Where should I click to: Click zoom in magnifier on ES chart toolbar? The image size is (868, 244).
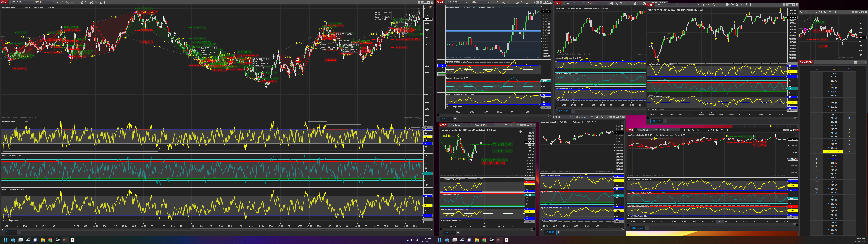click(68, 2)
